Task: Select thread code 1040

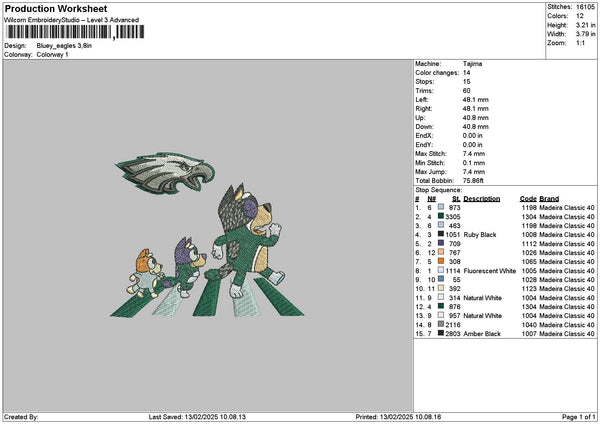Action: click(x=529, y=325)
